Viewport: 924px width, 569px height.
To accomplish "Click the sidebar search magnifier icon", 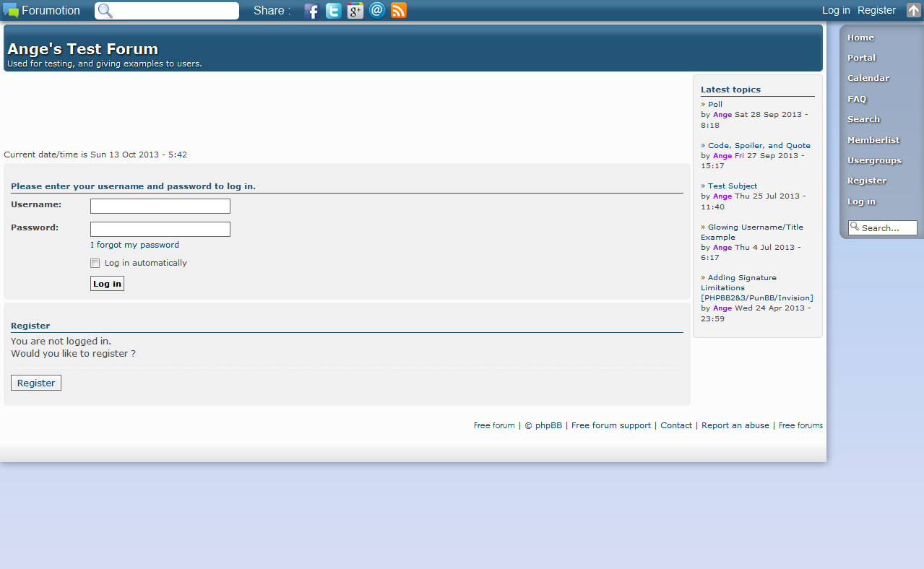I will tap(855, 227).
